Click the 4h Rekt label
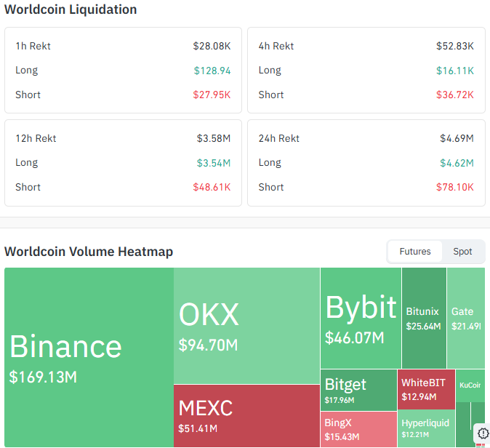 click(x=276, y=46)
